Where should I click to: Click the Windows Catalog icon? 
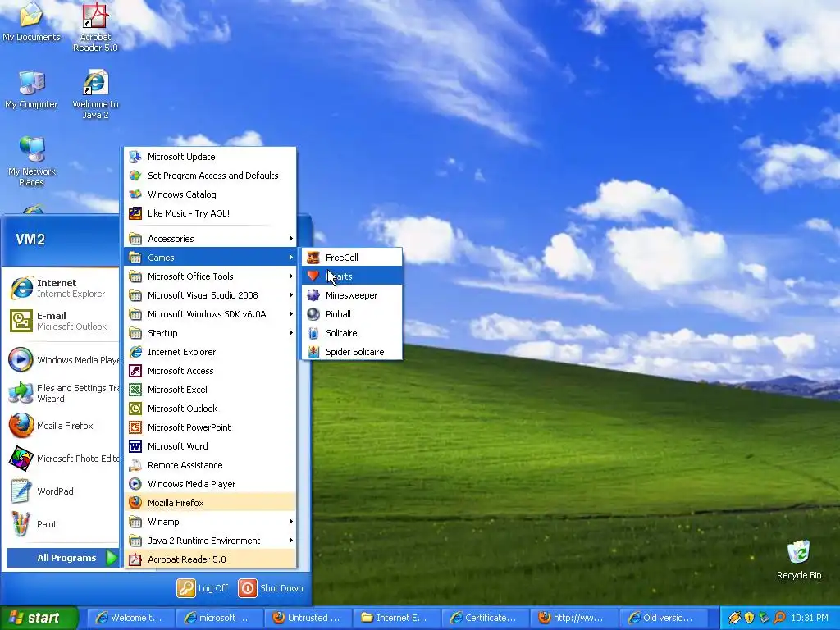(x=135, y=194)
